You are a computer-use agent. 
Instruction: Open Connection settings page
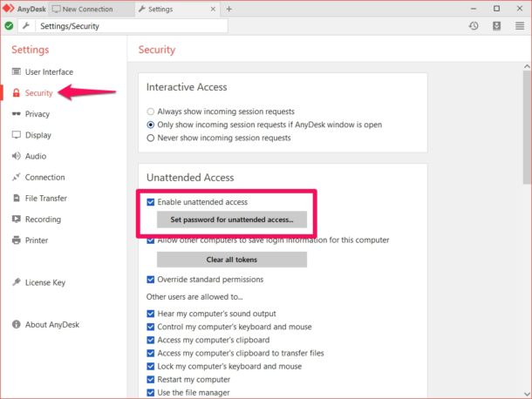point(44,177)
